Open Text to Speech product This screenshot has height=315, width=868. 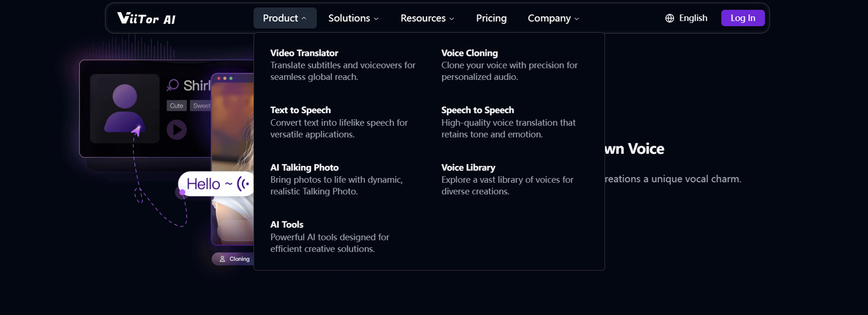(300, 110)
